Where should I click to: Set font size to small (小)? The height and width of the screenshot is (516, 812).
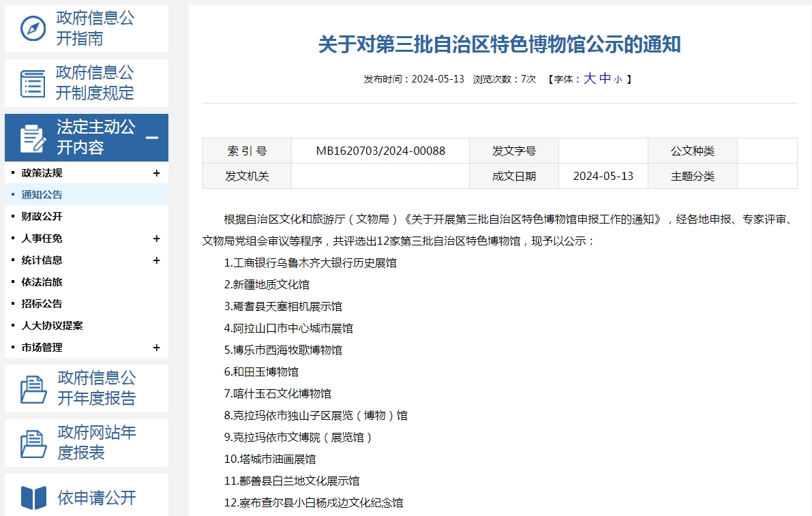(x=618, y=80)
